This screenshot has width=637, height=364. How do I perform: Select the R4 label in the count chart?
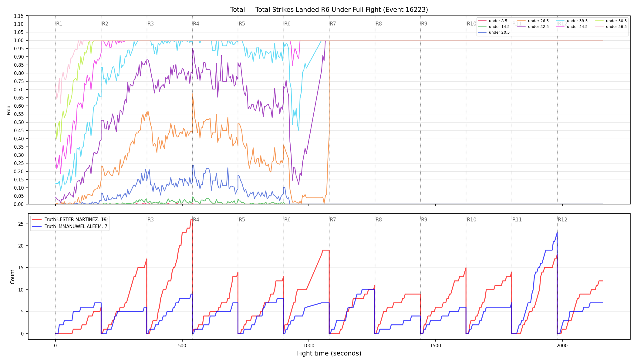(196, 220)
